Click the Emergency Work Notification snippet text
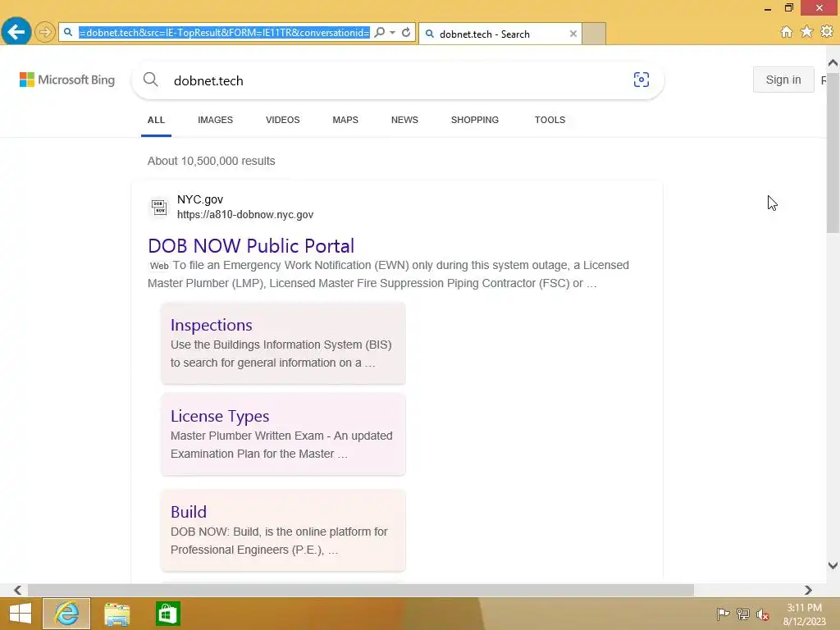This screenshot has width=840, height=630. 388,274
